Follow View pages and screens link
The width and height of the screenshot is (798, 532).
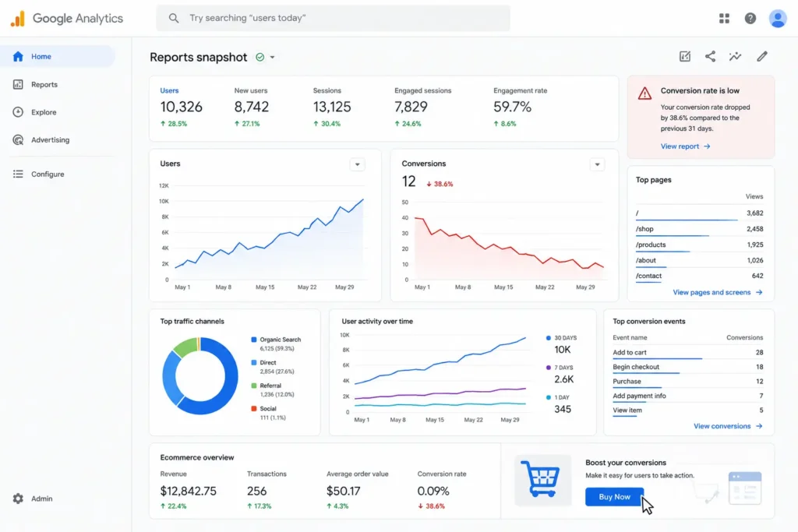click(x=718, y=292)
